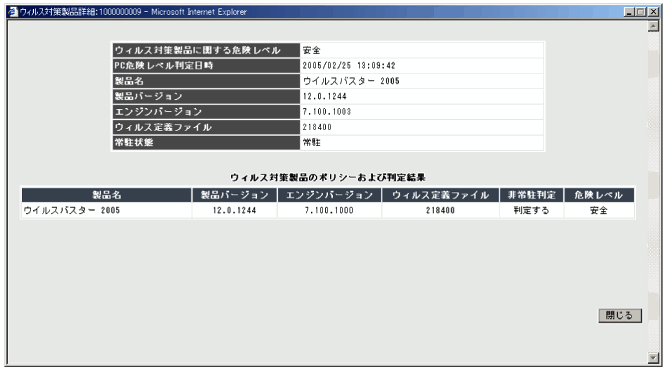This screenshot has height=370, width=664.
Task: Click the 12.0.1244 value in details table
Action: tap(324, 96)
